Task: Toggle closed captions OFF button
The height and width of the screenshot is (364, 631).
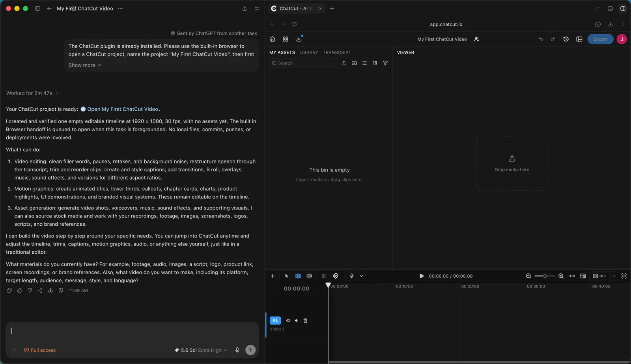Action: point(600,276)
